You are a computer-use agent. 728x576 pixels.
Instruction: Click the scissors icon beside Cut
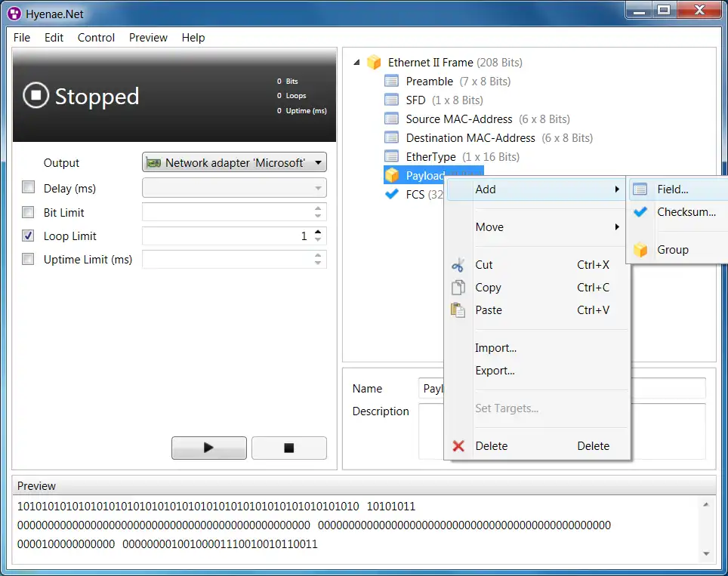tap(458, 265)
